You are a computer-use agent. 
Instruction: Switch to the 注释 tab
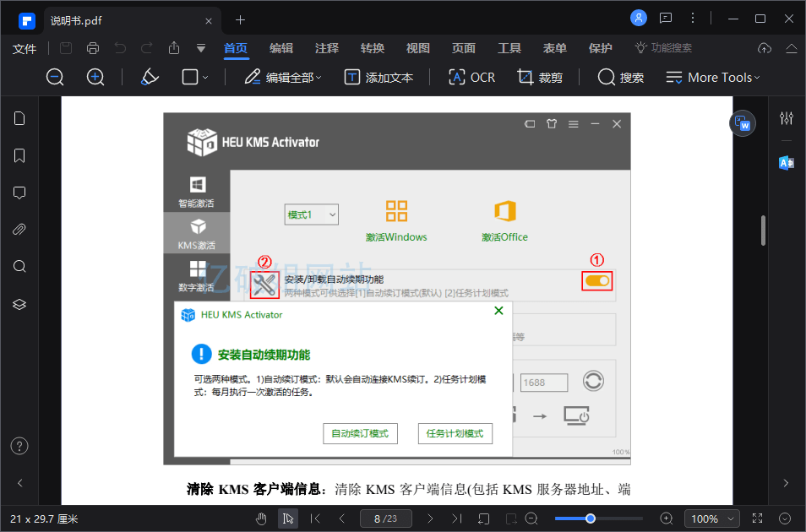(327, 48)
